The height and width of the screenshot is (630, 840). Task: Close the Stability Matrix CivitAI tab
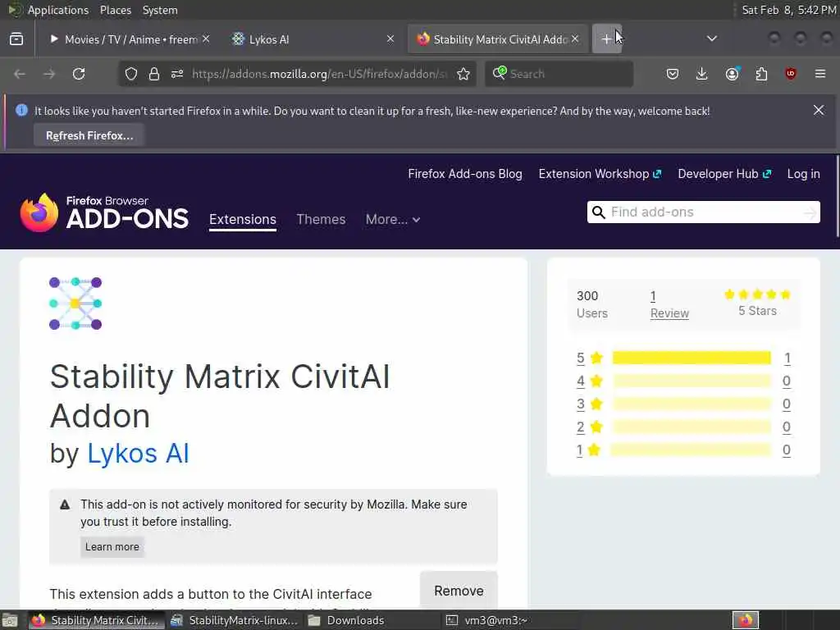click(575, 39)
